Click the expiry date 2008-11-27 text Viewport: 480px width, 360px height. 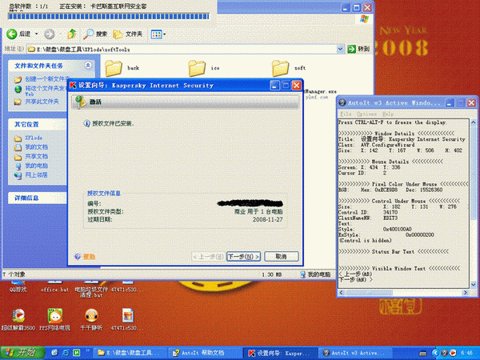point(267,220)
